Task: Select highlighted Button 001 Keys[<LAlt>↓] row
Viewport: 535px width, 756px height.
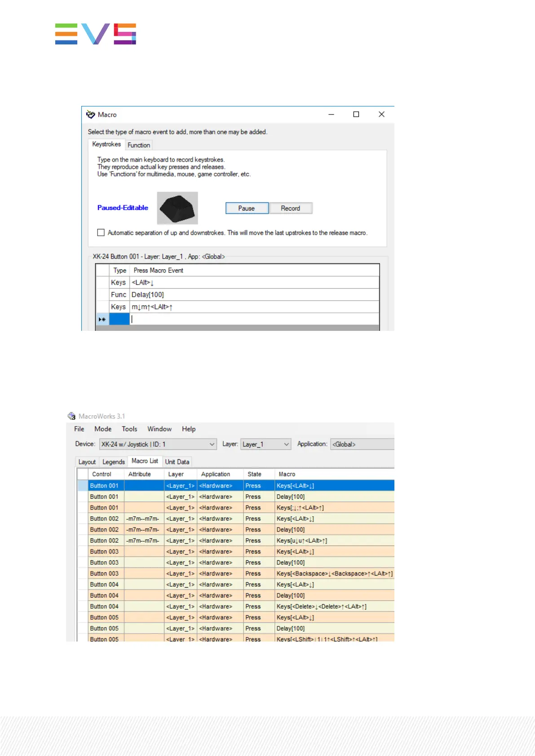Action: 236,486
